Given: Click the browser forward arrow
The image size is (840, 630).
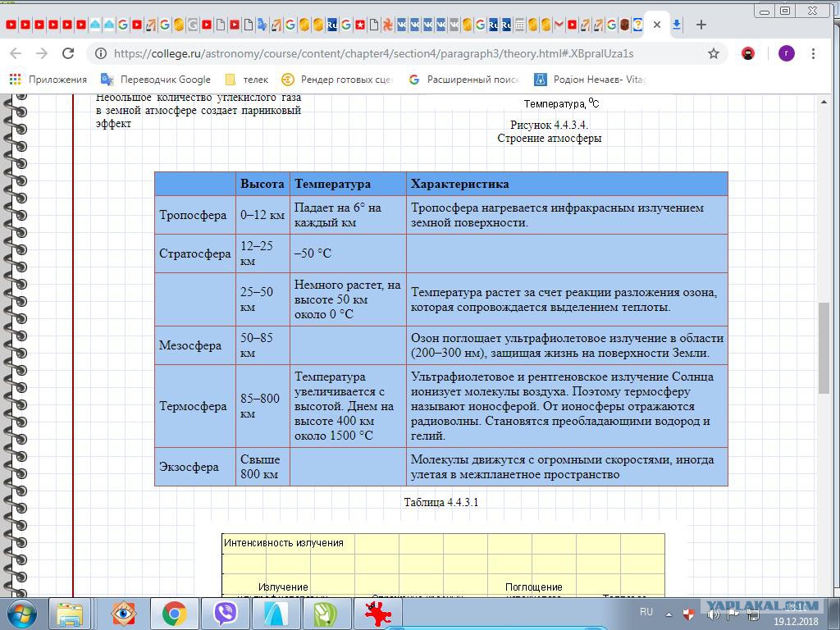Looking at the screenshot, I should [x=41, y=53].
